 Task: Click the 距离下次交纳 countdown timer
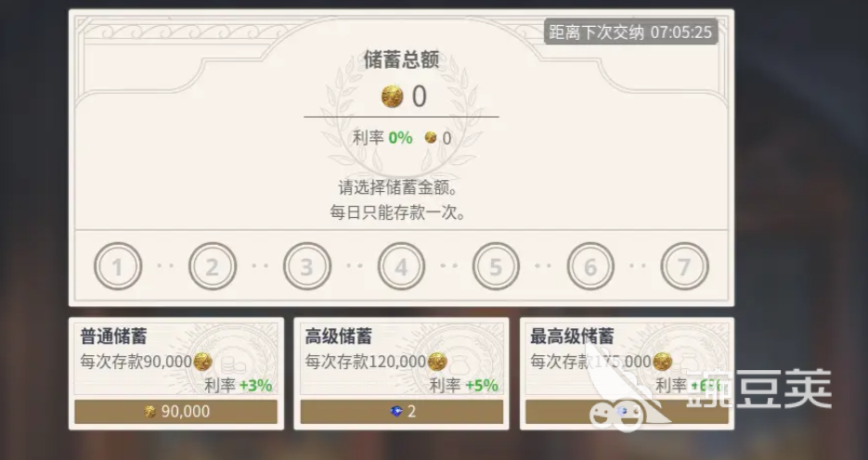pos(630,32)
